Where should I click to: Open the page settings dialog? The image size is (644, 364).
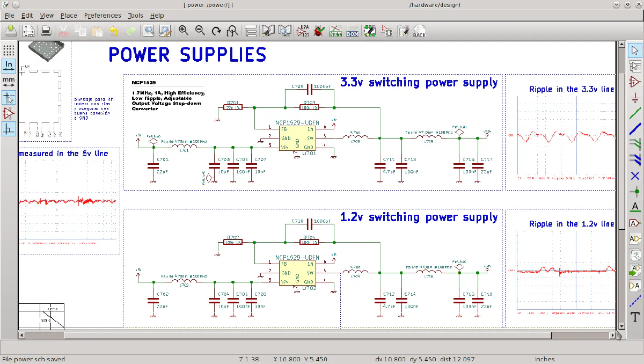click(28, 31)
